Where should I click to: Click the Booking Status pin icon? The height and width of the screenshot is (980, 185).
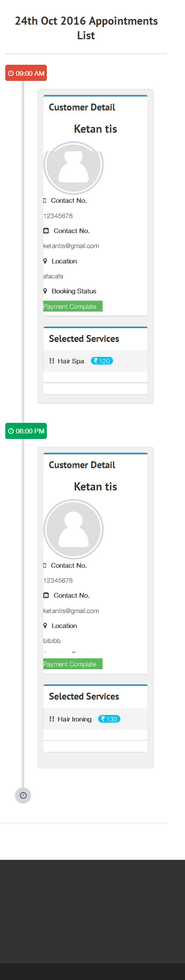[45, 291]
